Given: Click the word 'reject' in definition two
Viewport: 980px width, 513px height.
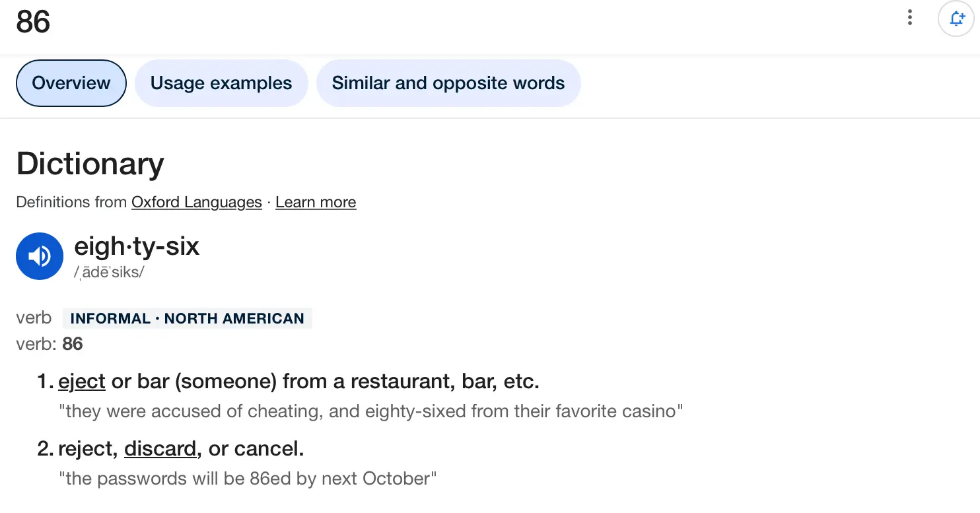Looking at the screenshot, I should [x=88, y=449].
